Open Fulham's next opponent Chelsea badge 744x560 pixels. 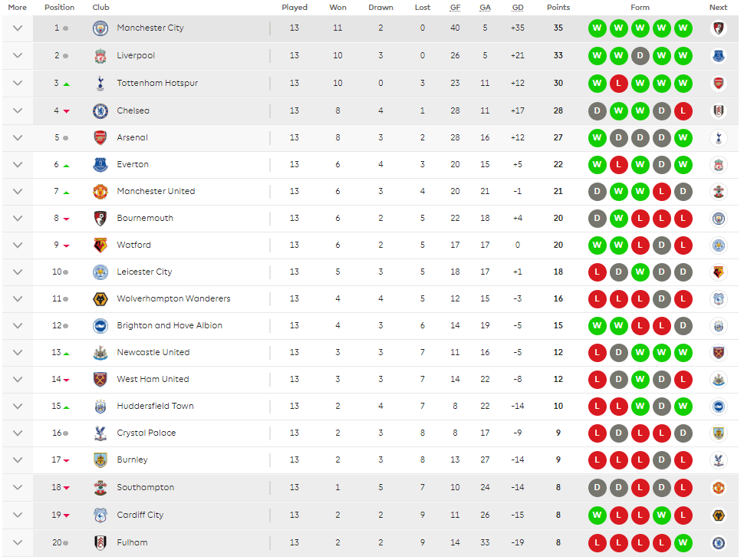pos(719,542)
